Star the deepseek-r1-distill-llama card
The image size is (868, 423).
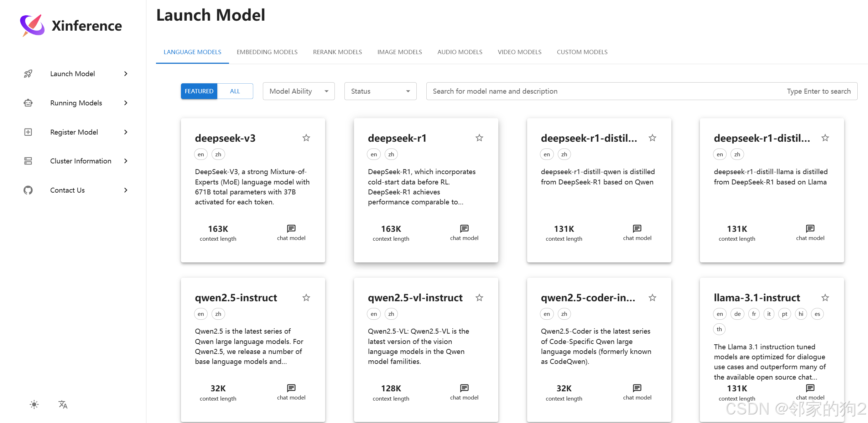click(825, 138)
